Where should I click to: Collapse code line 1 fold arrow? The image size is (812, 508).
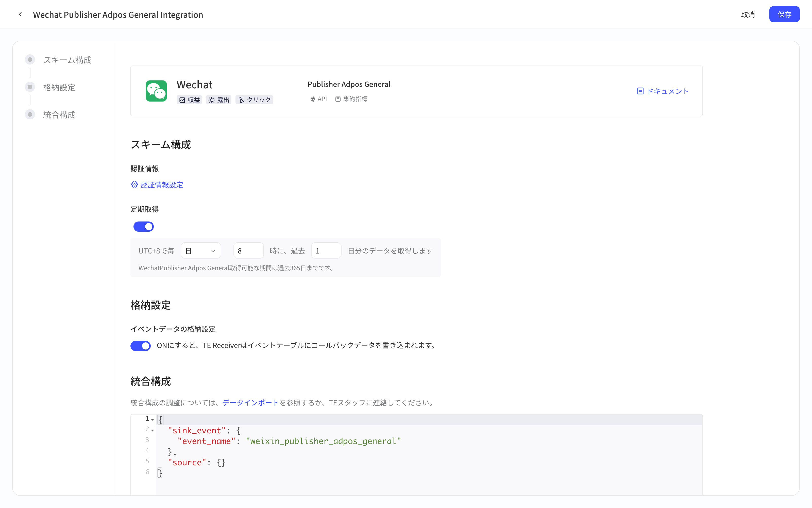(153, 420)
